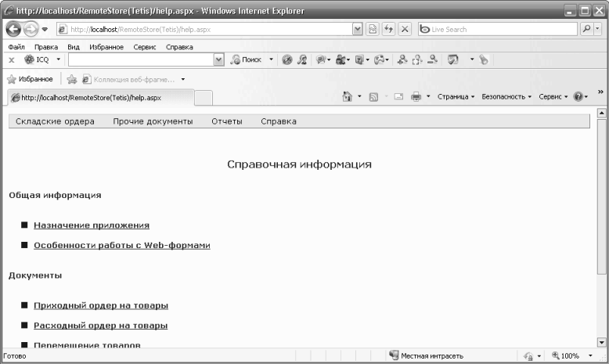Screen dimensions: 609x364
Task: Close the ICQ toolbar with its X
Action: click(x=12, y=59)
